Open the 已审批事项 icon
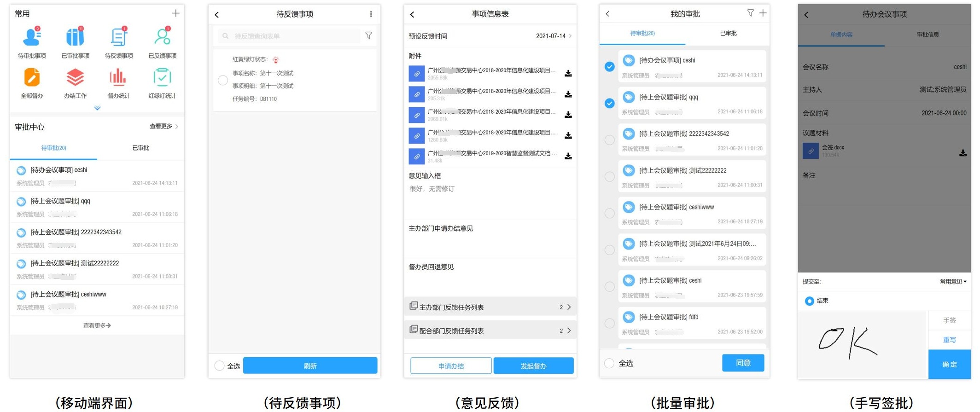The width and height of the screenshot is (980, 412). tap(75, 37)
